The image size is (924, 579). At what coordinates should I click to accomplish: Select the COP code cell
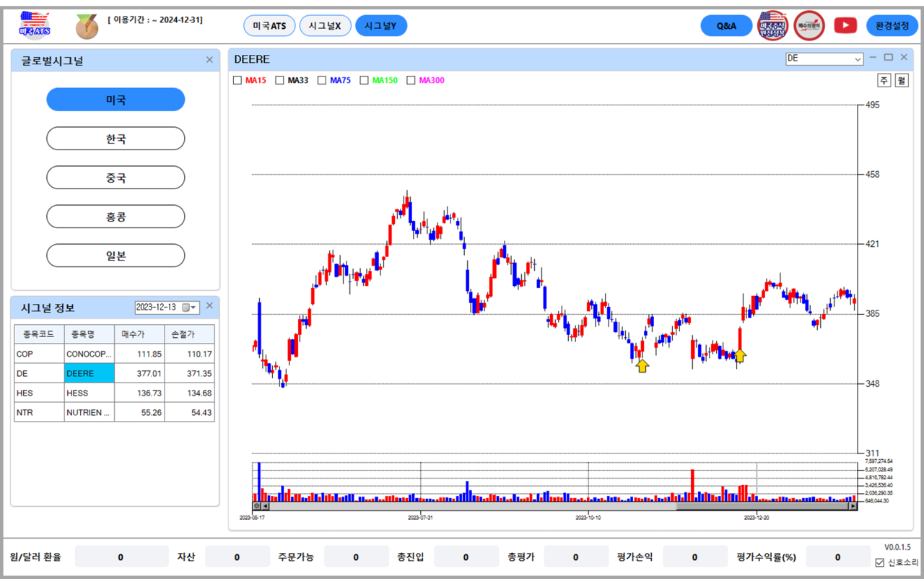point(39,354)
